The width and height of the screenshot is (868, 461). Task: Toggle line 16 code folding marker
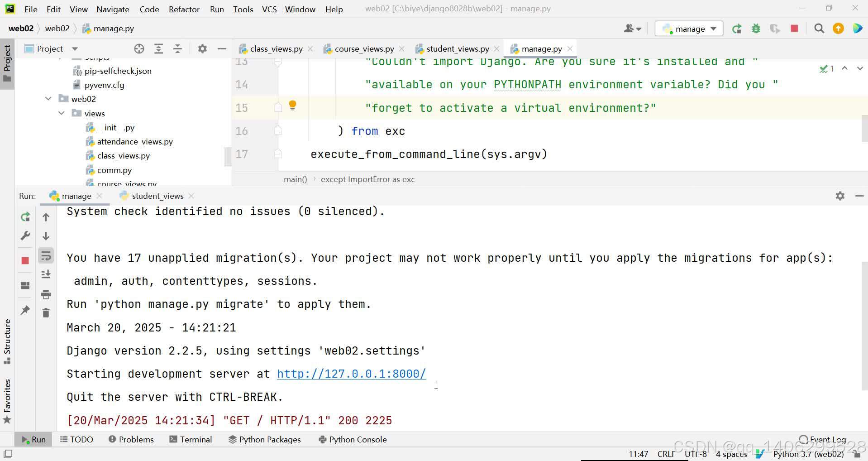click(278, 131)
